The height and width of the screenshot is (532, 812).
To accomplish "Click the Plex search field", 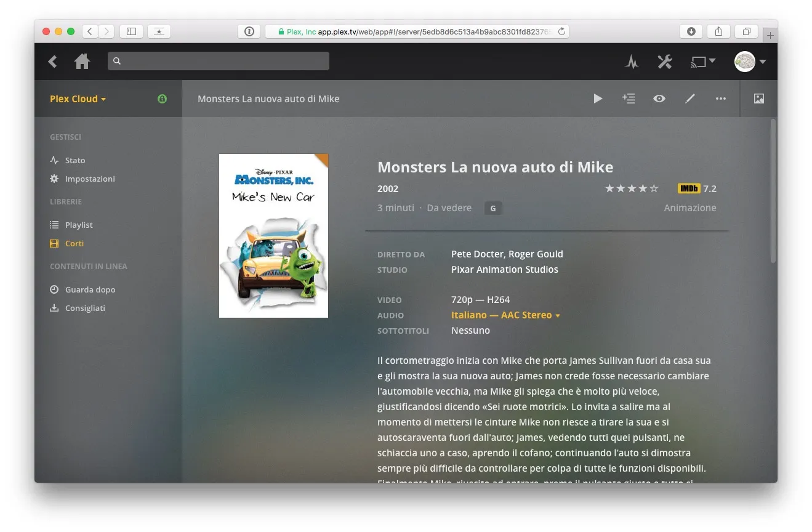I will point(219,61).
